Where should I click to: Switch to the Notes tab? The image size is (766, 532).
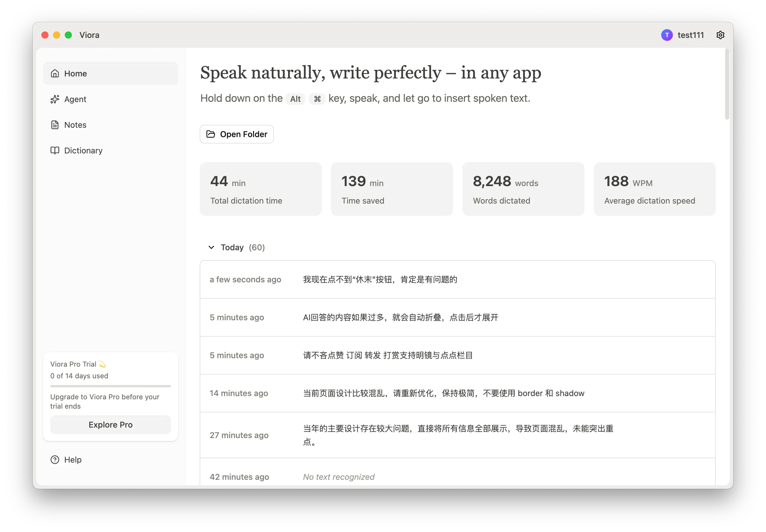[75, 125]
